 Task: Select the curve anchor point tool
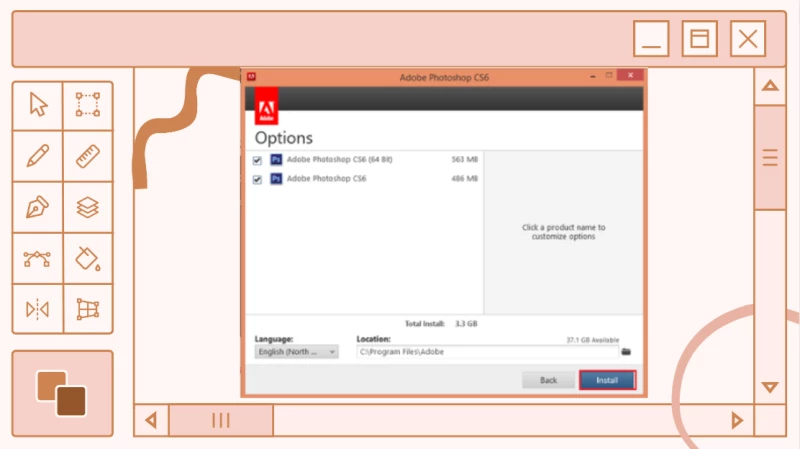tap(38, 259)
